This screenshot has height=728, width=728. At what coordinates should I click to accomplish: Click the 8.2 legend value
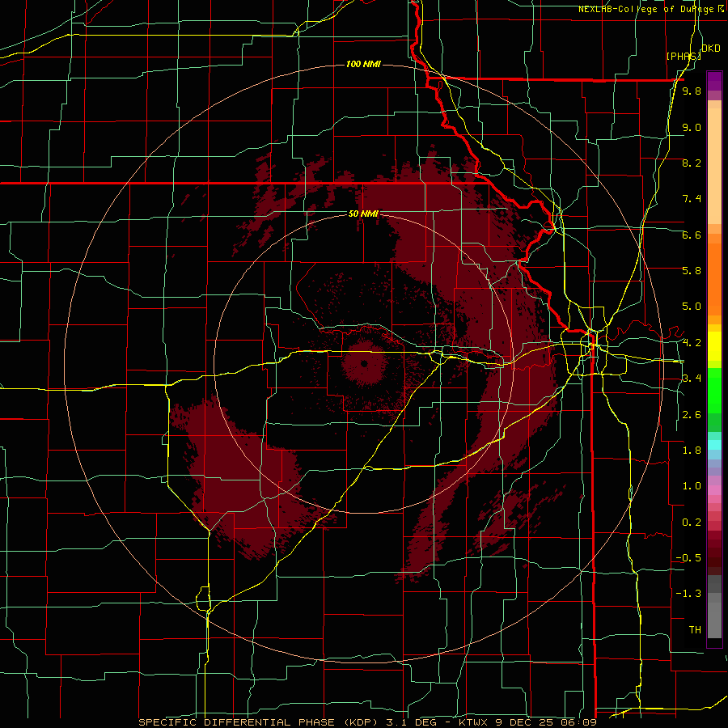pos(692,163)
